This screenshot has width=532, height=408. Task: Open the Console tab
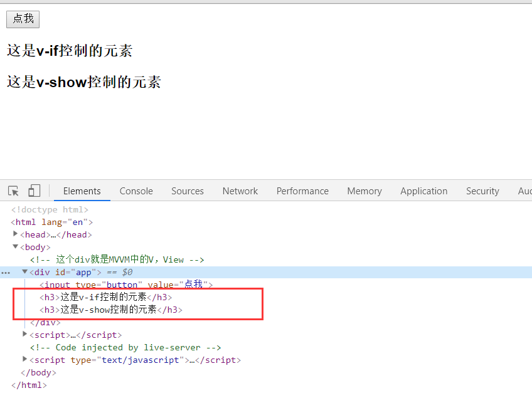[136, 191]
